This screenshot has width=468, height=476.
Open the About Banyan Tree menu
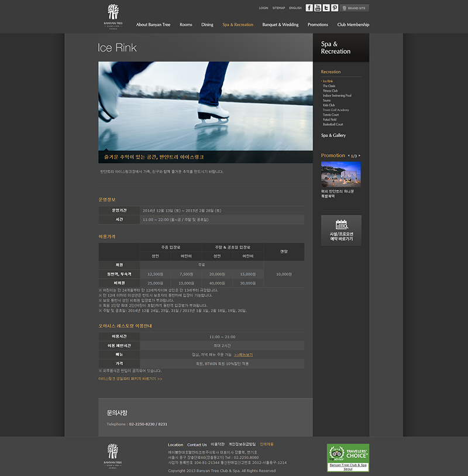click(x=153, y=25)
